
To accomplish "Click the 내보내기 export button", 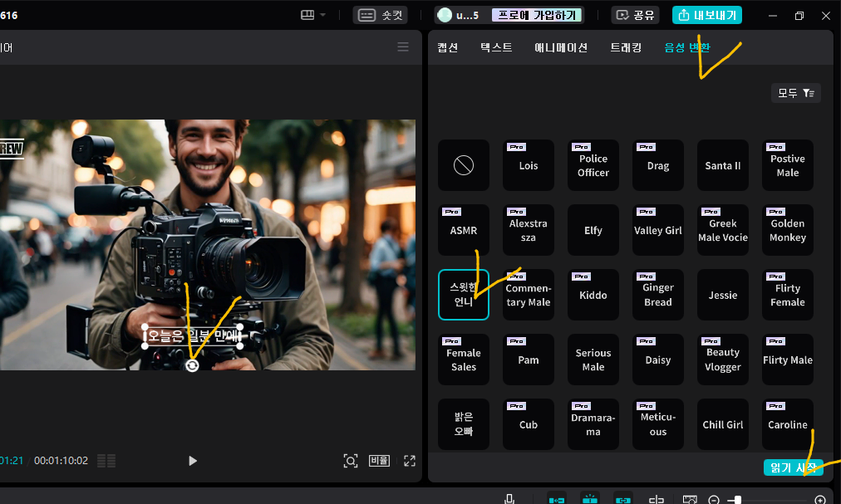I will pos(706,15).
